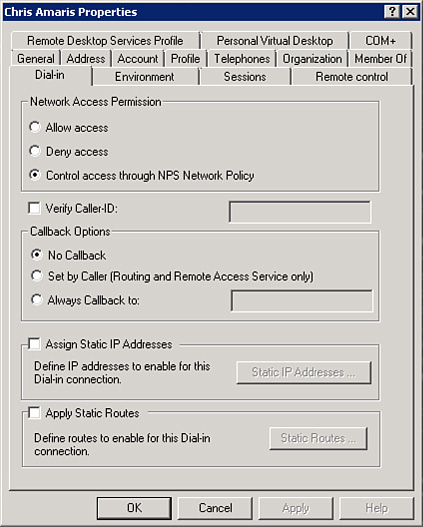The width and height of the screenshot is (423, 527).
Task: Select the COM+ tab
Action: tap(380, 41)
